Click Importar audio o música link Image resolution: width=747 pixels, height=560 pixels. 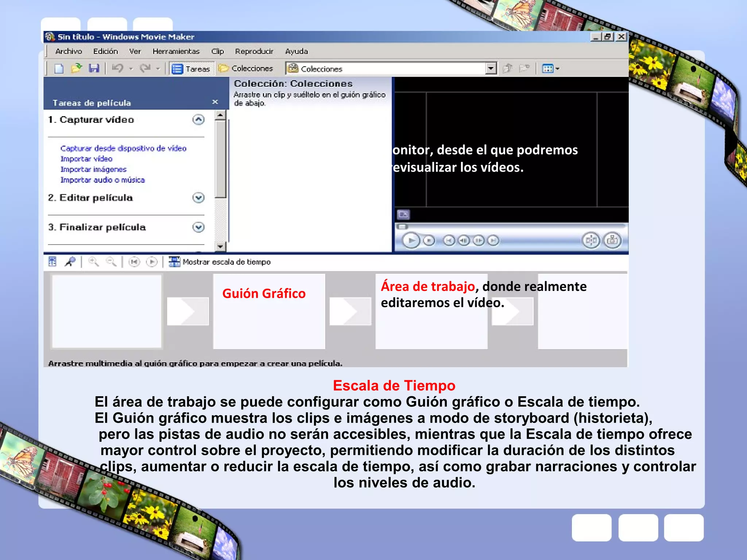pyautogui.click(x=102, y=180)
